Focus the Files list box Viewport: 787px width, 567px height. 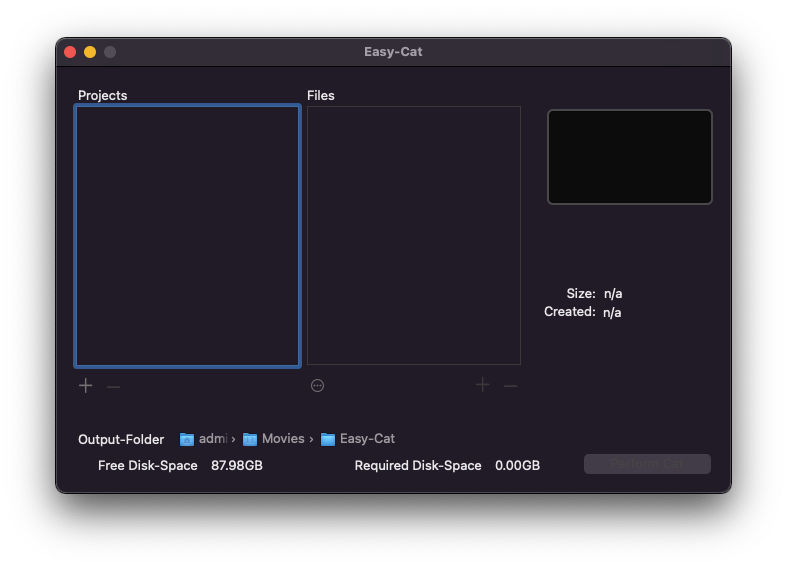click(x=414, y=235)
